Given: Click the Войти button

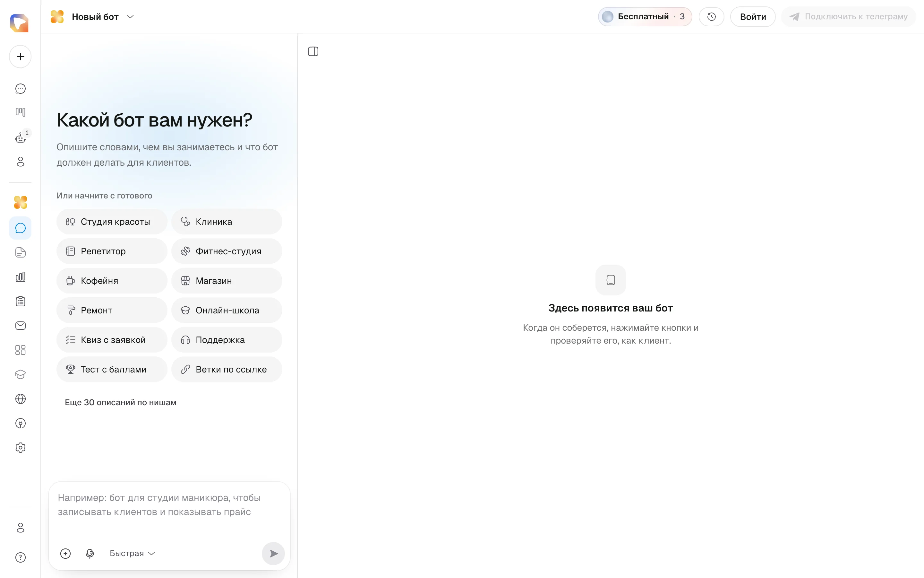Looking at the screenshot, I should [753, 16].
